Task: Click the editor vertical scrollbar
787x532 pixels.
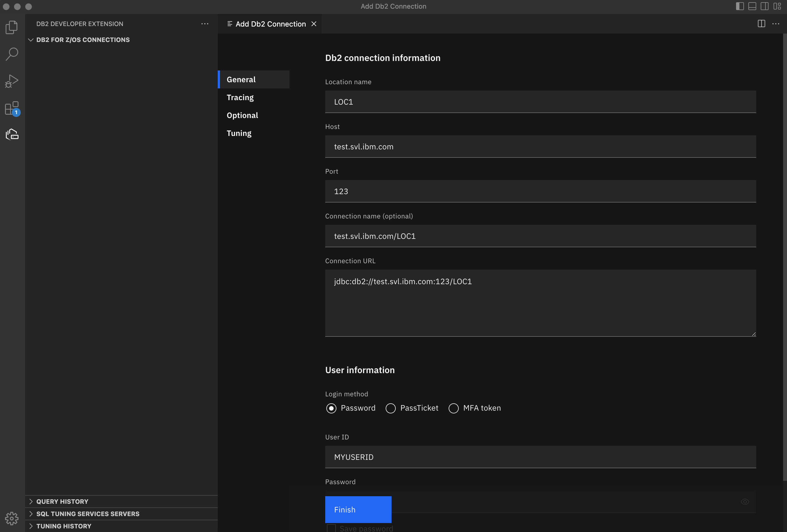Action: (785, 257)
